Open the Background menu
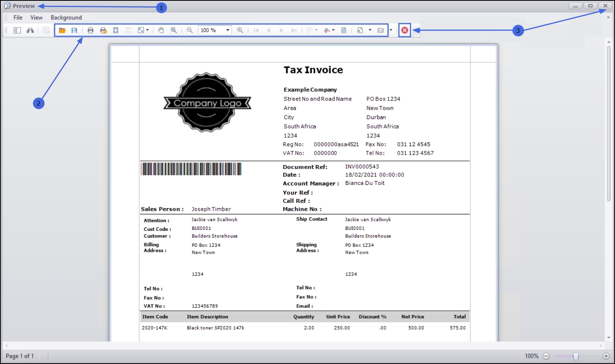Screen dimensions: 615x364 pyautogui.click(x=66, y=17)
